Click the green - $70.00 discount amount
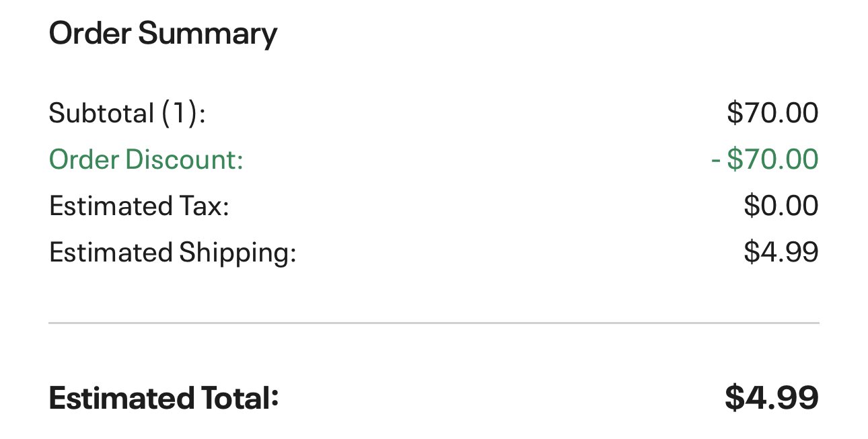 click(764, 160)
